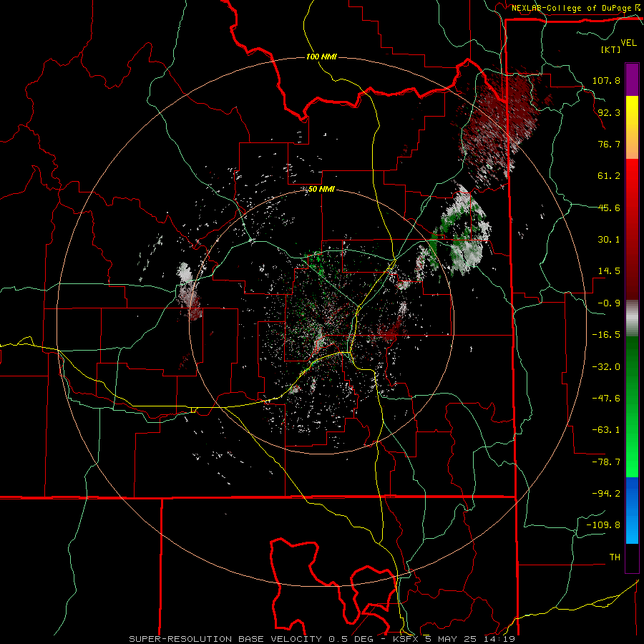
Task: Select the 14.5 scale value
Action: pyautogui.click(x=609, y=271)
